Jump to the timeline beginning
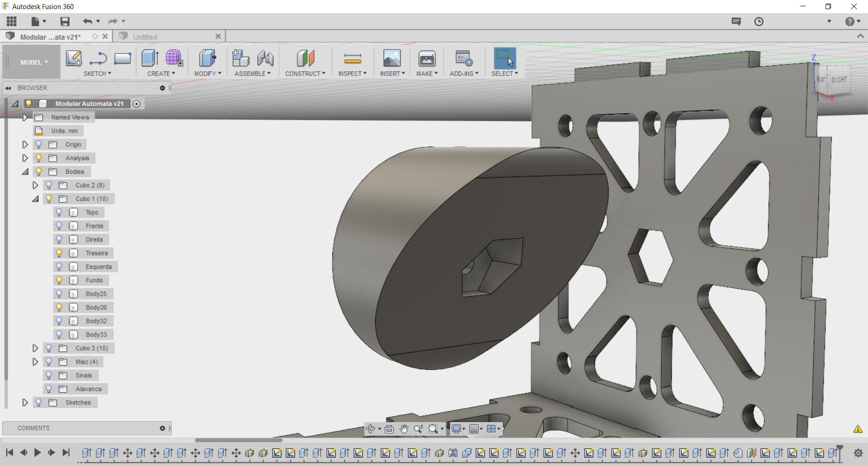This screenshot has width=868, height=466. pyautogui.click(x=9, y=452)
